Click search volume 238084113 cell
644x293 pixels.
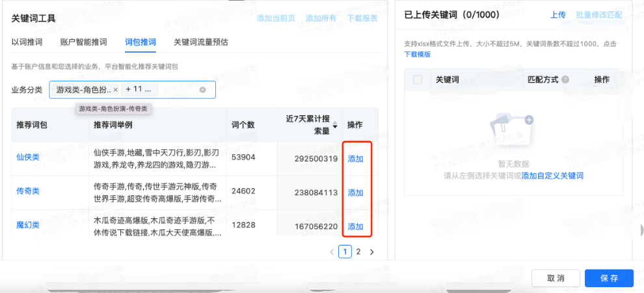click(x=316, y=192)
